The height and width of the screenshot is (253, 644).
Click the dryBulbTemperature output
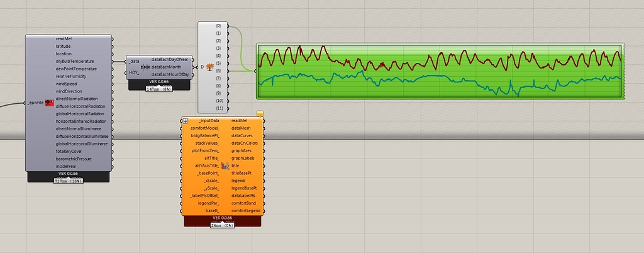point(75,61)
